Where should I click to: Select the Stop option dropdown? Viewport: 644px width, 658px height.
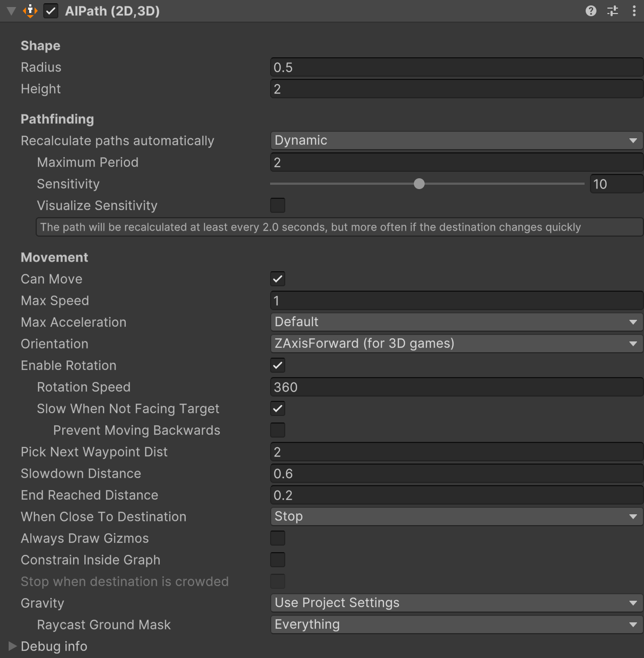(456, 516)
